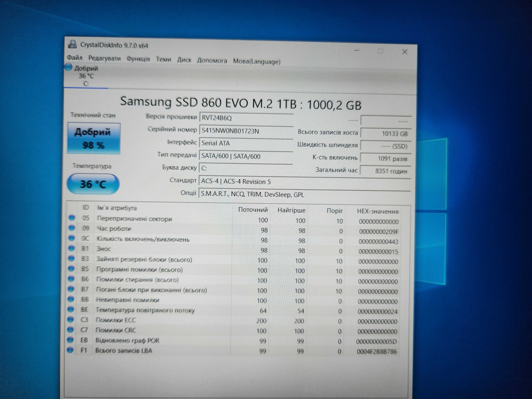
Task: Click status dot for B3 Зайняті резервні блоки
Action: [x=71, y=258]
